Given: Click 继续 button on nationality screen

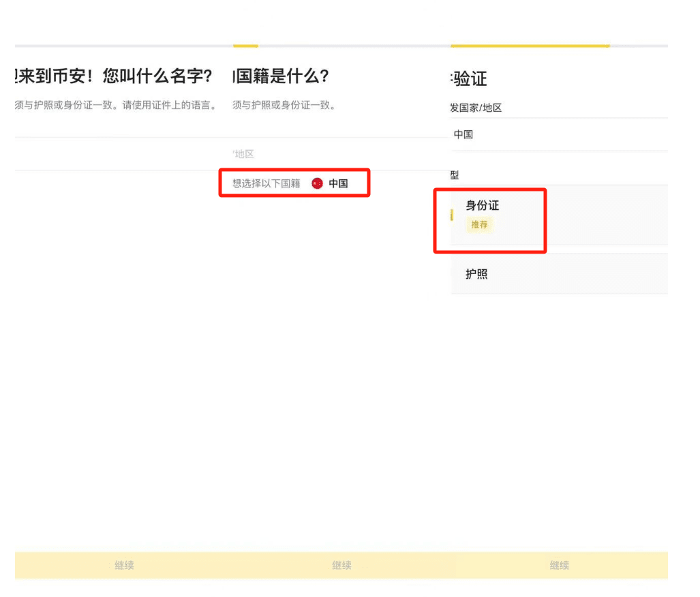Looking at the screenshot, I should pos(341,565).
